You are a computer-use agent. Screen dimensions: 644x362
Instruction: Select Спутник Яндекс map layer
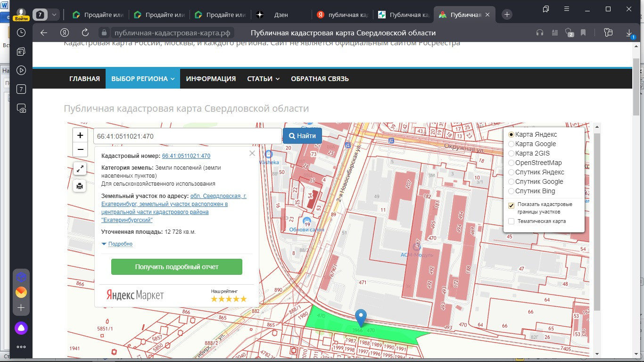pos(512,172)
